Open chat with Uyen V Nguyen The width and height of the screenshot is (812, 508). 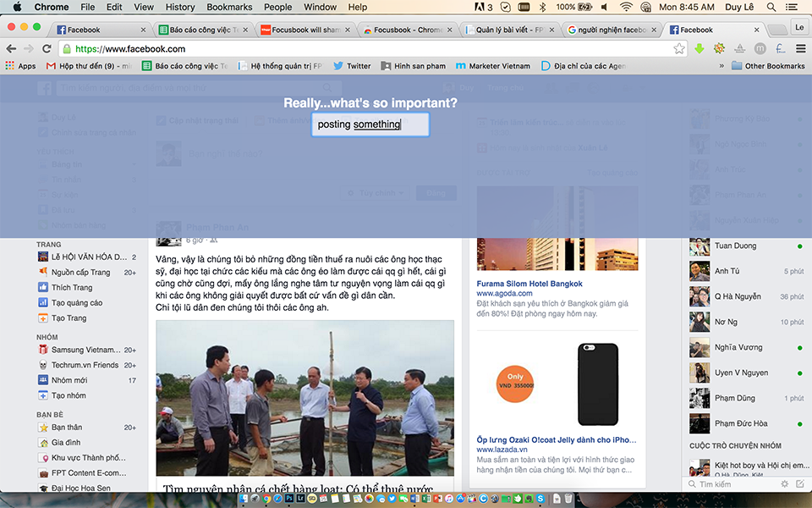tap(747, 373)
